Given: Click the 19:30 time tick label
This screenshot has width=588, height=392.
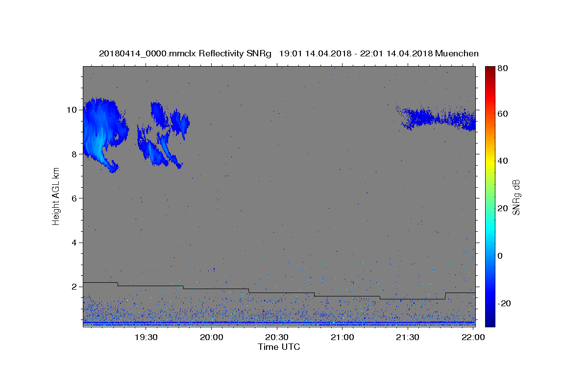Looking at the screenshot, I should [146, 337].
